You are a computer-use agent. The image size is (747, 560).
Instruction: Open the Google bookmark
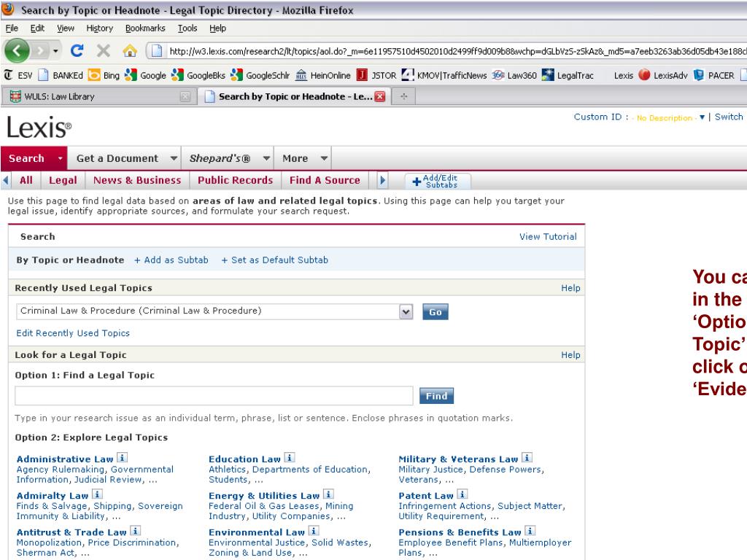click(x=145, y=75)
